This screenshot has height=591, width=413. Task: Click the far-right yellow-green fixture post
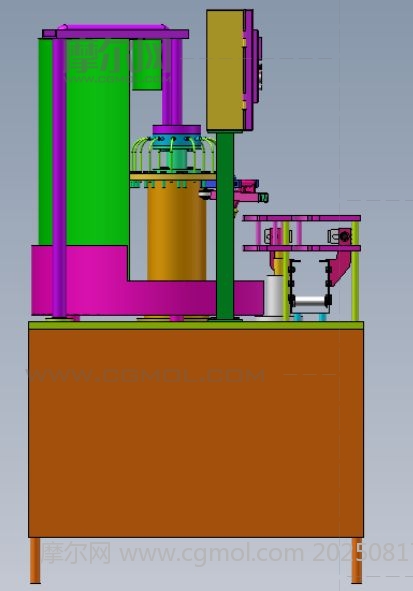[x=355, y=271]
